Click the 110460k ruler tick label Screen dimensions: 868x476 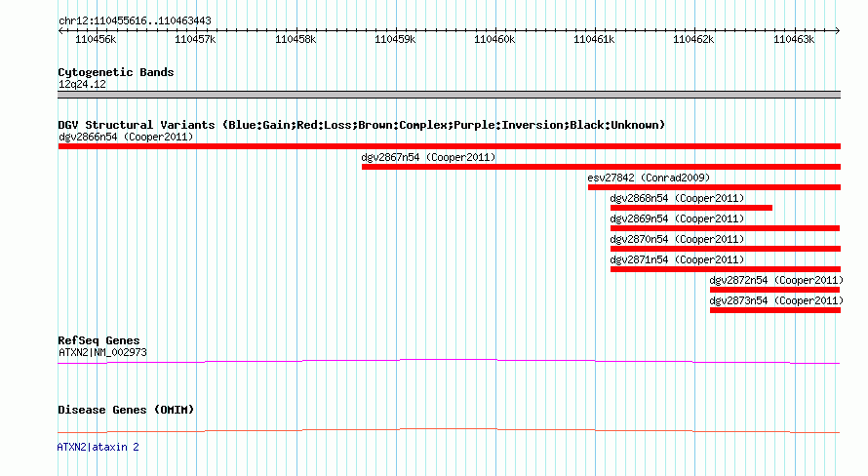point(494,39)
